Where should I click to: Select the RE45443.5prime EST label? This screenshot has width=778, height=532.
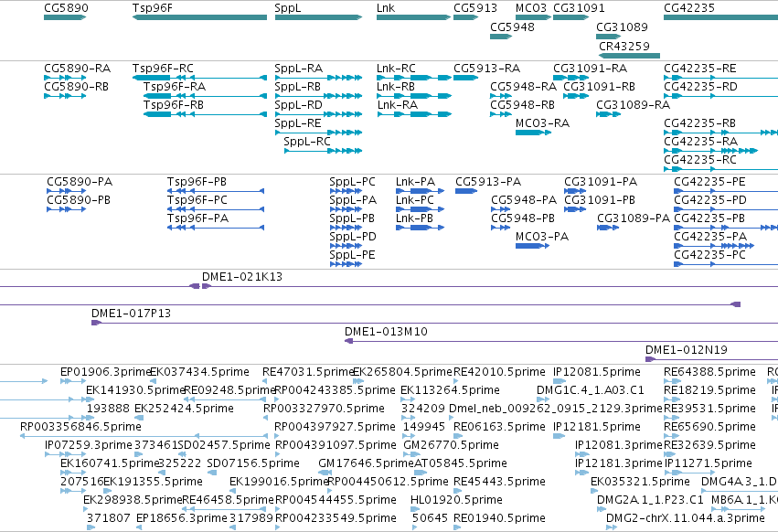[x=499, y=482]
